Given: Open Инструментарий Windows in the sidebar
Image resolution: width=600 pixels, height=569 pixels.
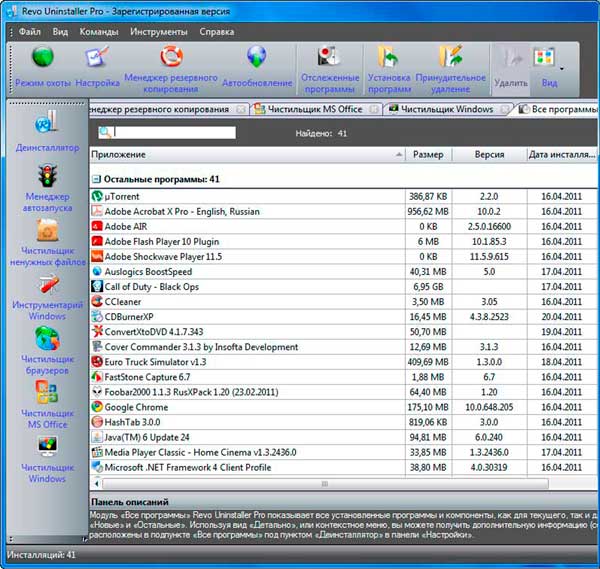Looking at the screenshot, I should pyautogui.click(x=47, y=297).
